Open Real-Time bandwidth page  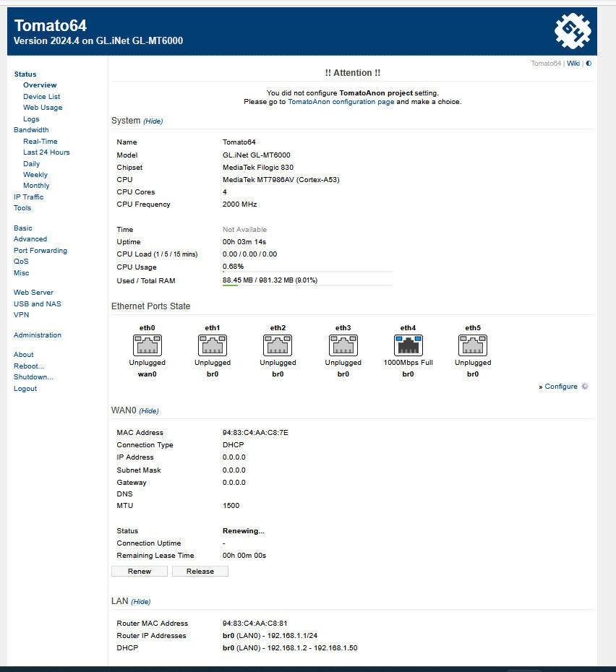tap(40, 142)
